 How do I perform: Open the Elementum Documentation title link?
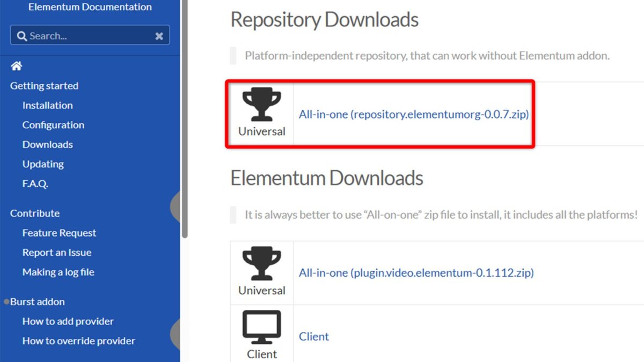pyautogui.click(x=90, y=7)
